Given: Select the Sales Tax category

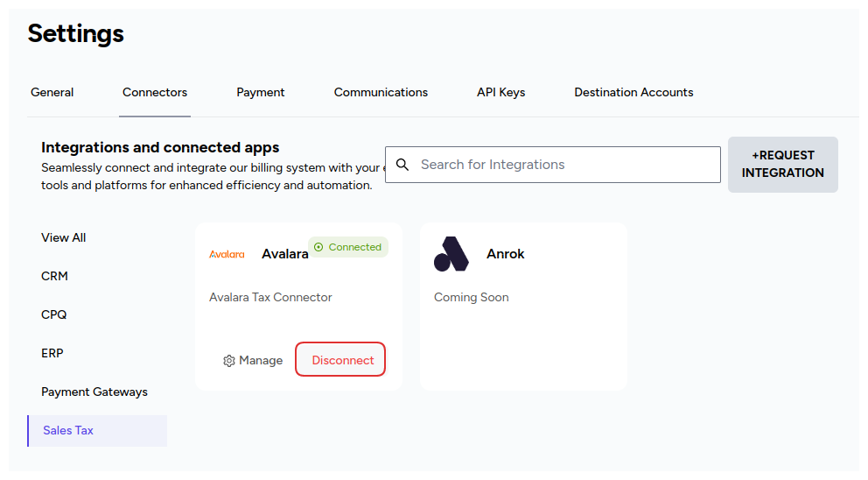Looking at the screenshot, I should (97, 431).
